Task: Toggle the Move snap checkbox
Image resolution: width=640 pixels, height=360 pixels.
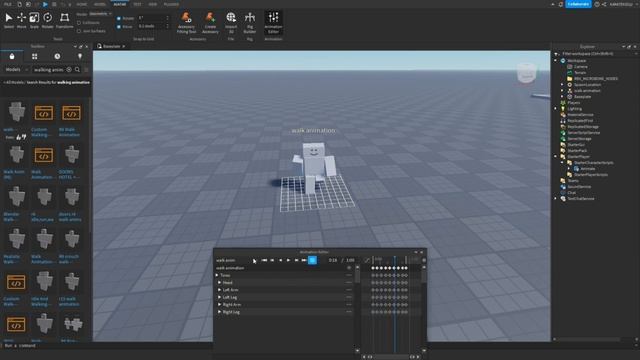Action: 119,27
